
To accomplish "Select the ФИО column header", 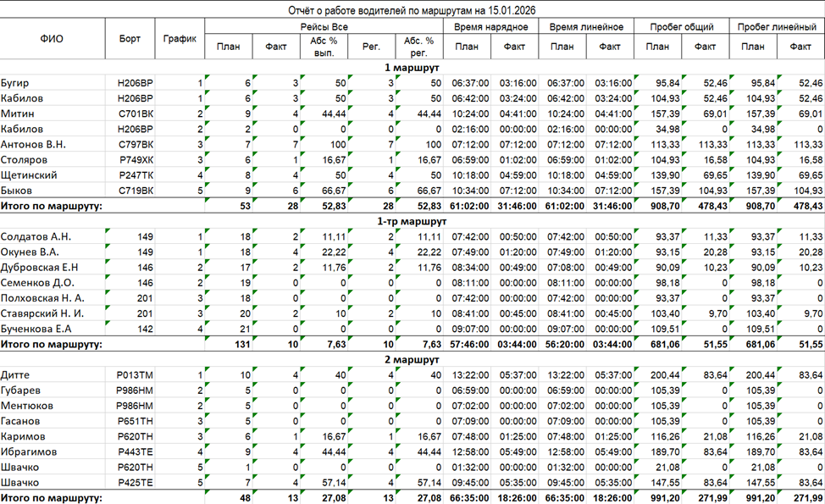I will click(x=52, y=39).
